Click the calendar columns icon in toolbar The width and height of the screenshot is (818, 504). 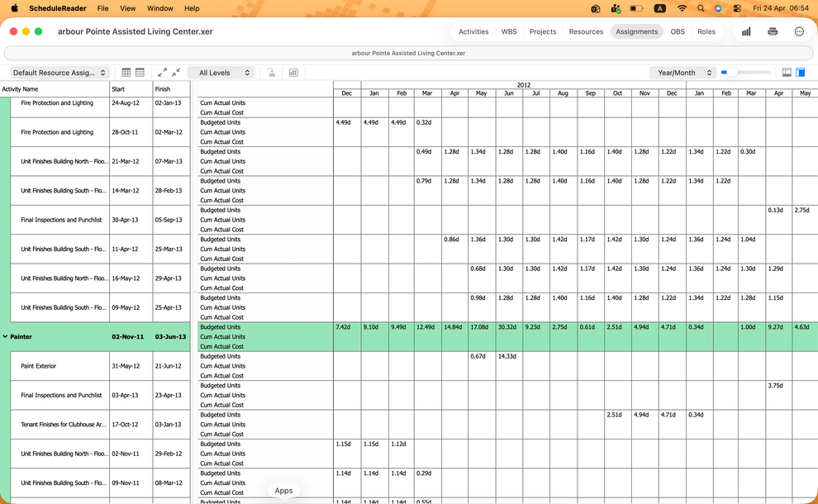(293, 73)
